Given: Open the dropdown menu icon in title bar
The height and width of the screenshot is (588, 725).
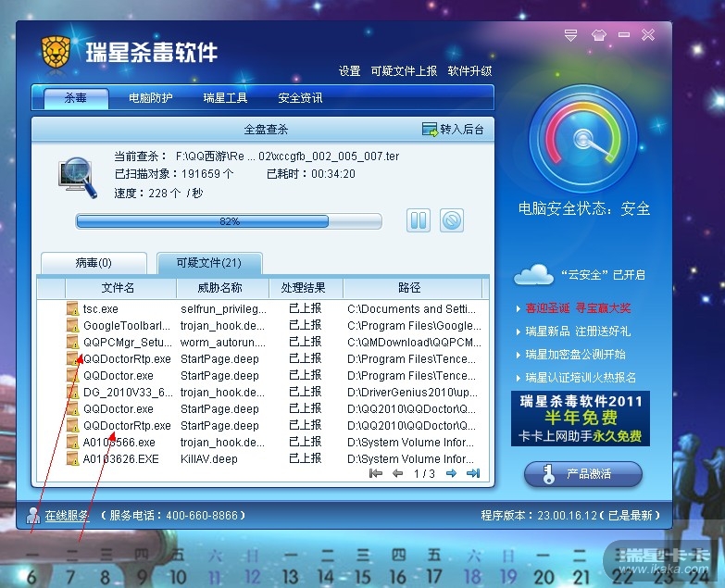Looking at the screenshot, I should pos(570,35).
